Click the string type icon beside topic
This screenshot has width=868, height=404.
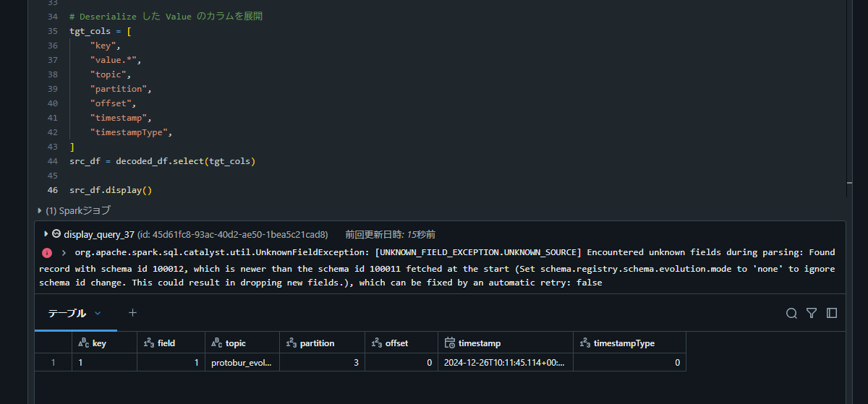pos(217,343)
